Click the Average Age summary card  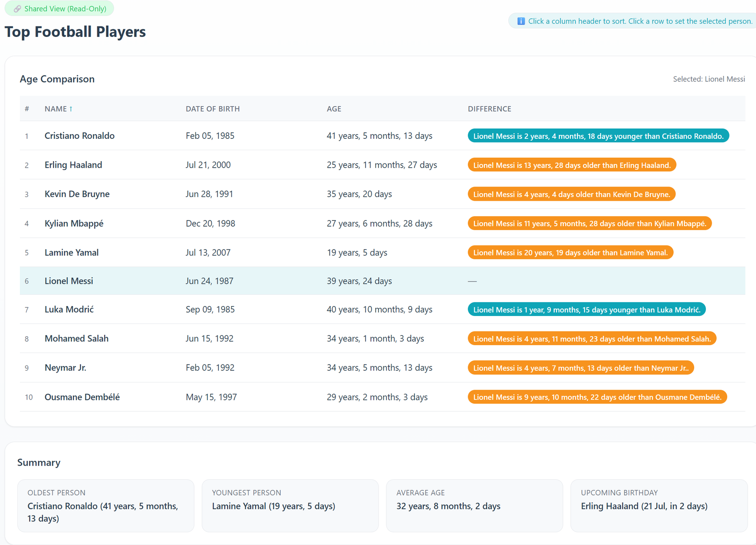[474, 506]
